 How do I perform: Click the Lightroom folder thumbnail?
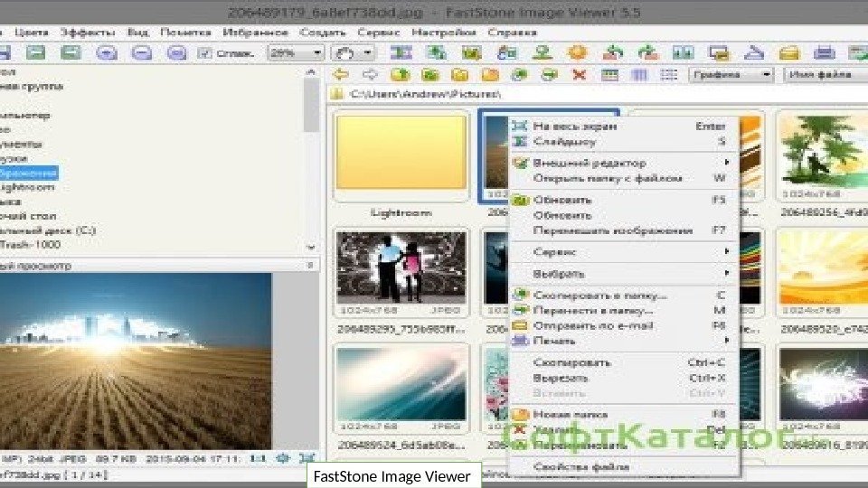pos(401,156)
